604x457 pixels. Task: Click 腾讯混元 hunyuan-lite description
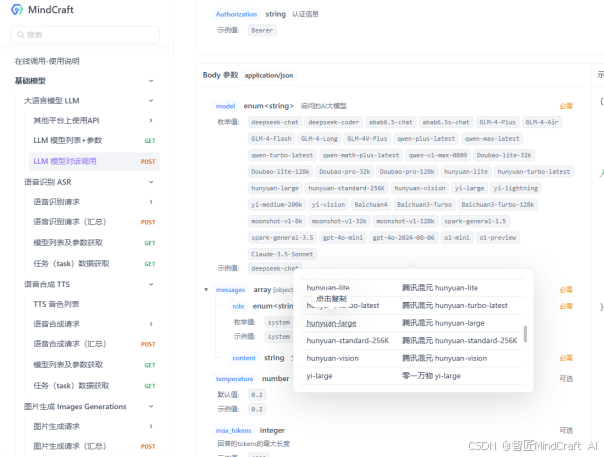(x=440, y=288)
